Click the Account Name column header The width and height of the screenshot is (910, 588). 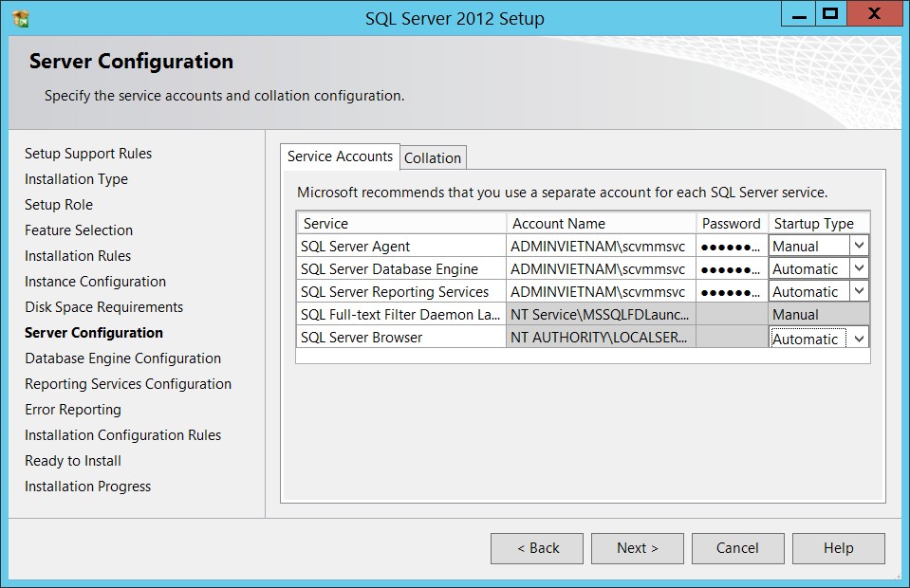pyautogui.click(x=601, y=223)
